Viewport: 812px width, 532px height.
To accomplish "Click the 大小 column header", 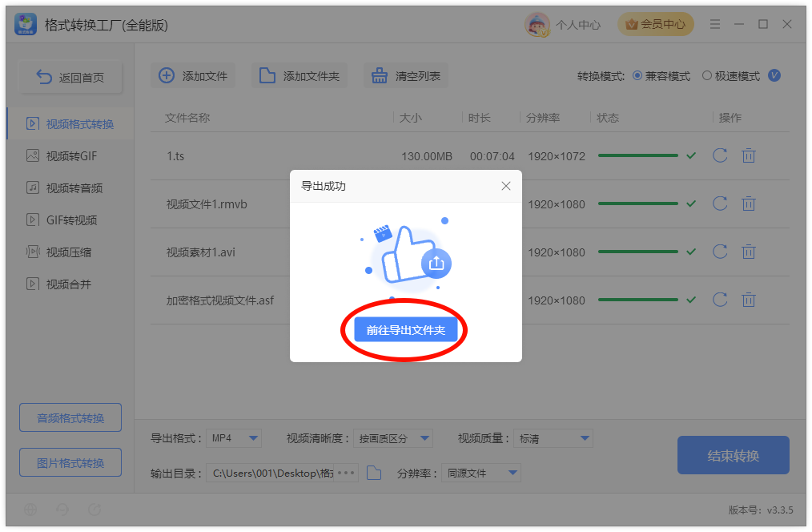I will pyautogui.click(x=411, y=118).
